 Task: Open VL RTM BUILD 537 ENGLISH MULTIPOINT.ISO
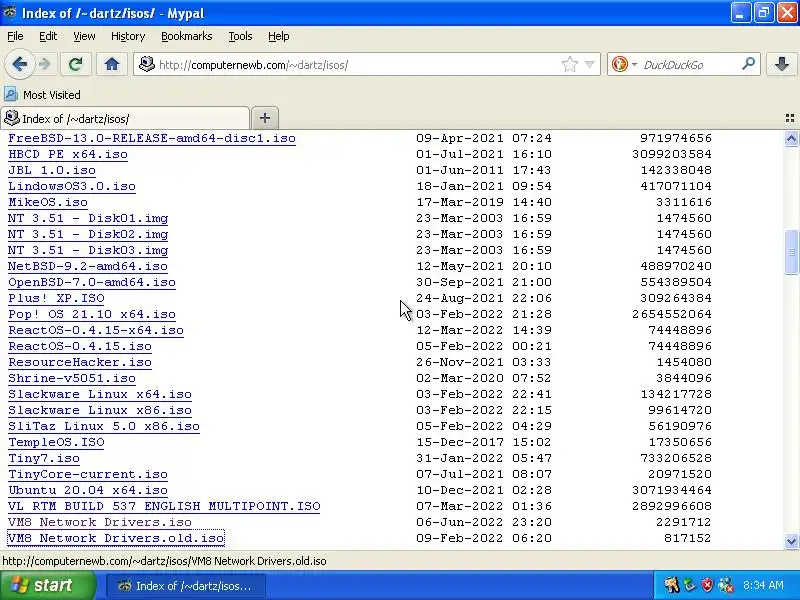click(164, 506)
